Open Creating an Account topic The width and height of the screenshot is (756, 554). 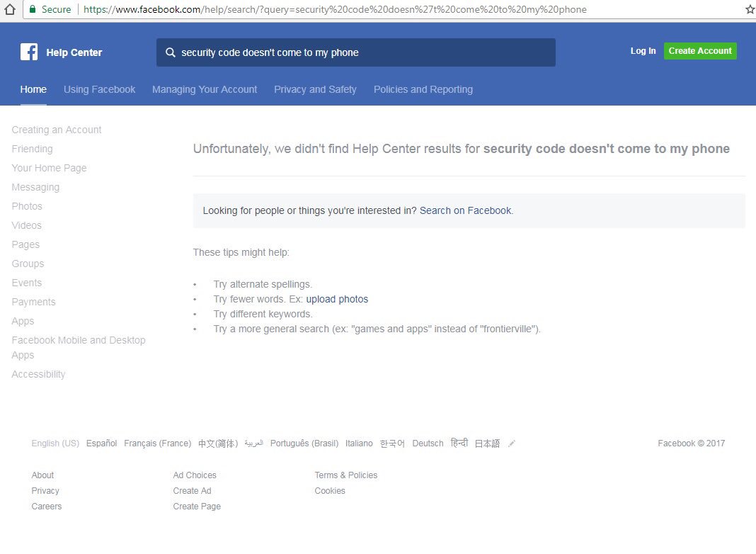click(x=57, y=130)
